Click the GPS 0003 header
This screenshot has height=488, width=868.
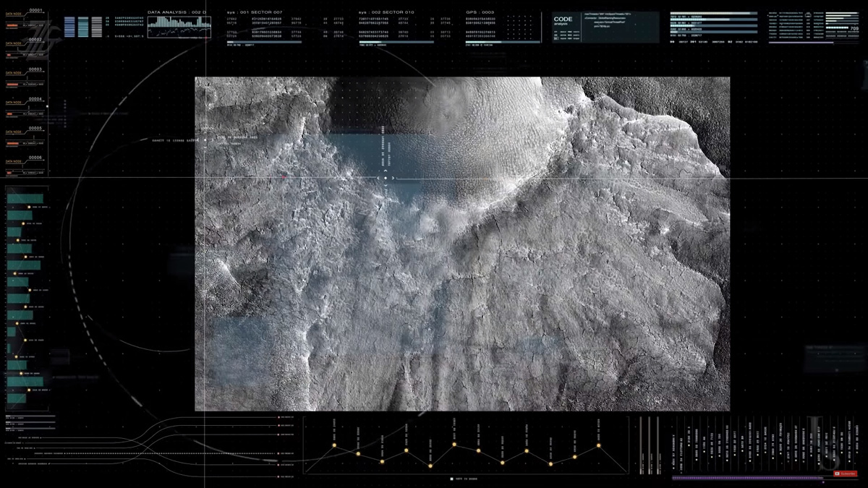pyautogui.click(x=481, y=12)
